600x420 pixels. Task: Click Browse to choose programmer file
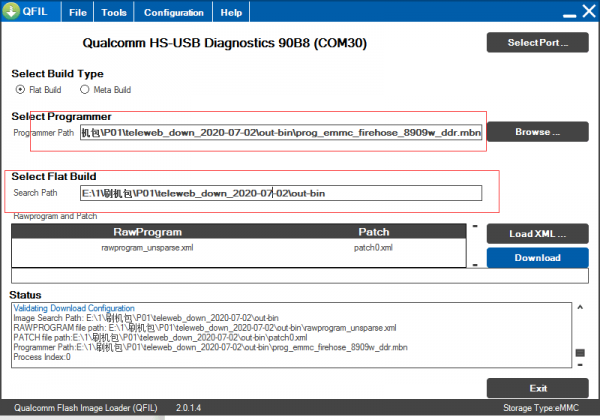coord(537,132)
